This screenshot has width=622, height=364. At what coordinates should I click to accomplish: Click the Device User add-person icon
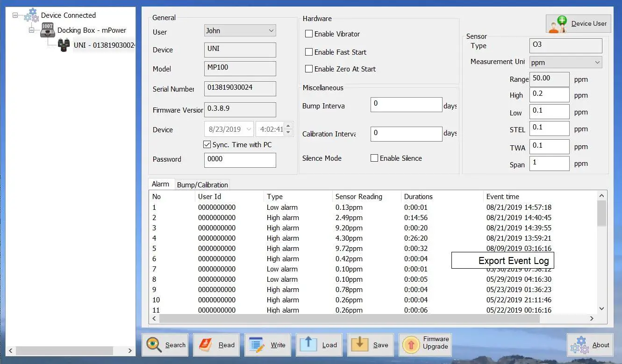point(558,24)
